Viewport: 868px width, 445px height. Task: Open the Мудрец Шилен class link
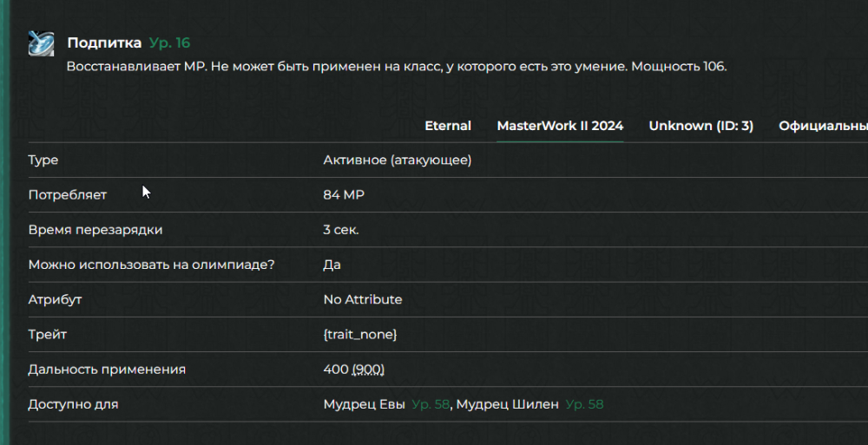507,404
